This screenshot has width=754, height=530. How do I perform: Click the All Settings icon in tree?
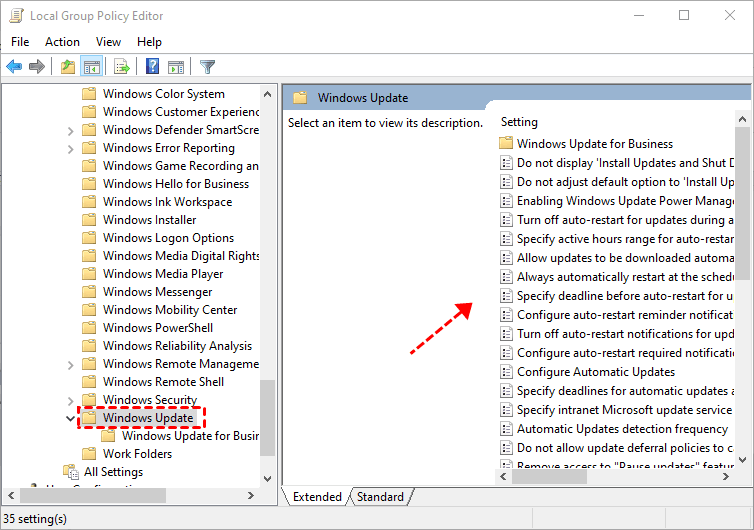tap(71, 472)
